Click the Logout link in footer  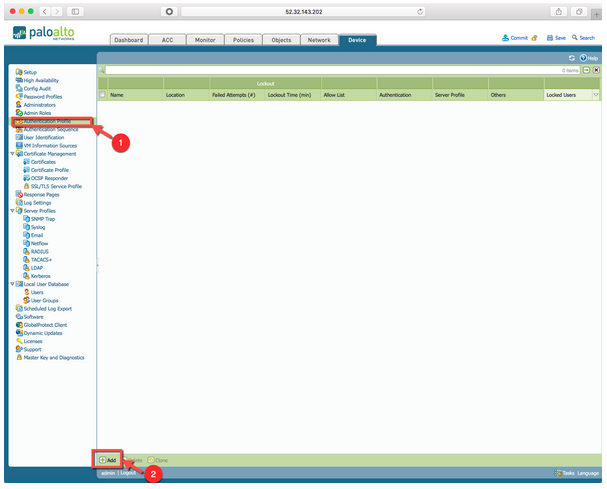point(128,472)
